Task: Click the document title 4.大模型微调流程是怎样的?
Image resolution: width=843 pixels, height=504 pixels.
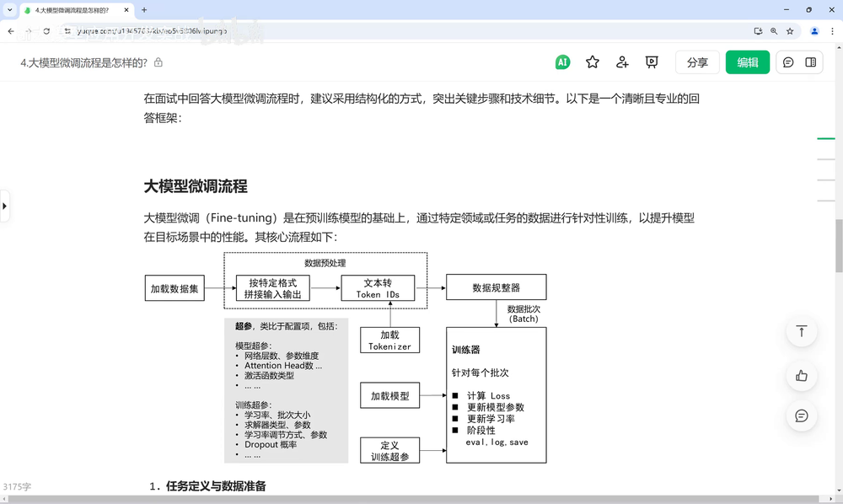Action: [83, 63]
